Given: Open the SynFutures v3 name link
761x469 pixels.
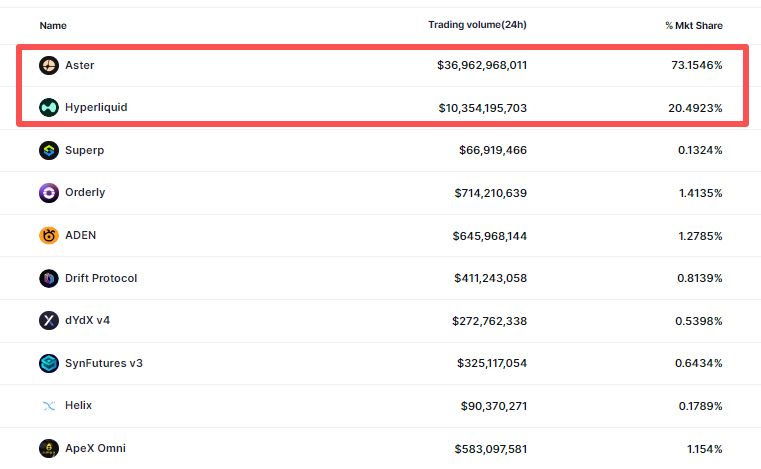Looking at the screenshot, I should click(104, 363).
